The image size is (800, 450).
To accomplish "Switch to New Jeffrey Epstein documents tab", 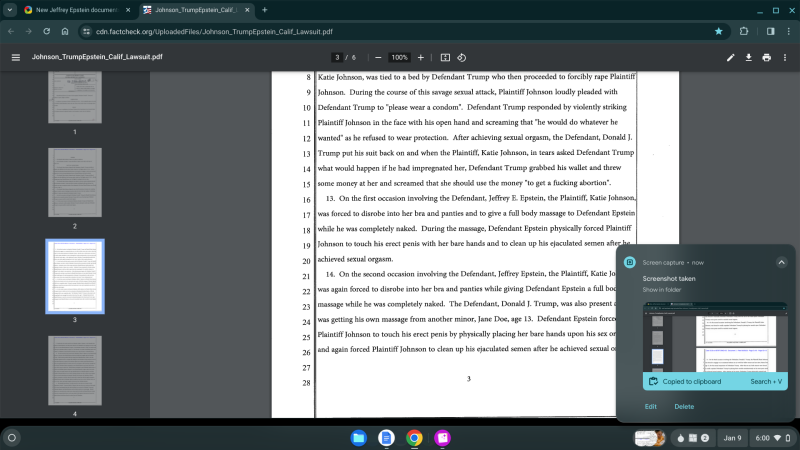I will (78, 10).
